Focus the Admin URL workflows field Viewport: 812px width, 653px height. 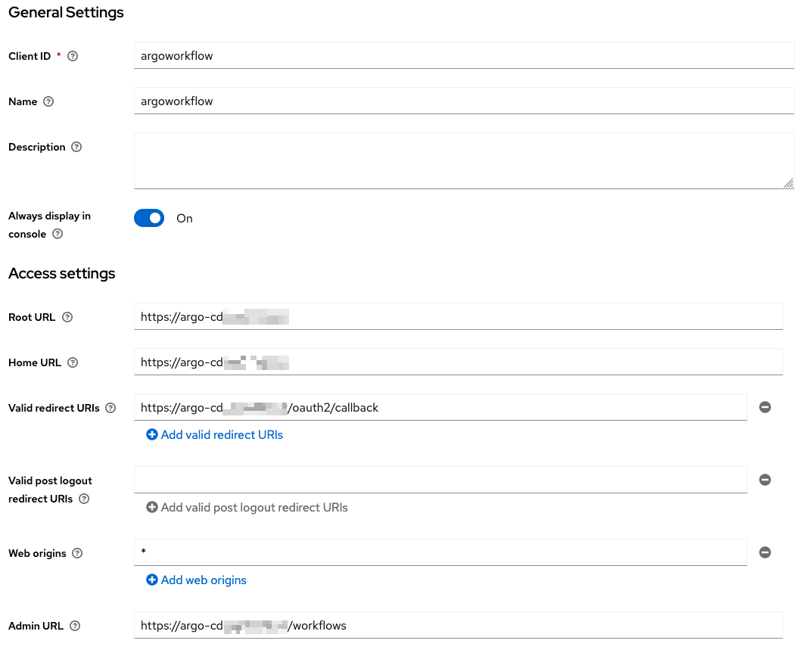[x=459, y=625]
